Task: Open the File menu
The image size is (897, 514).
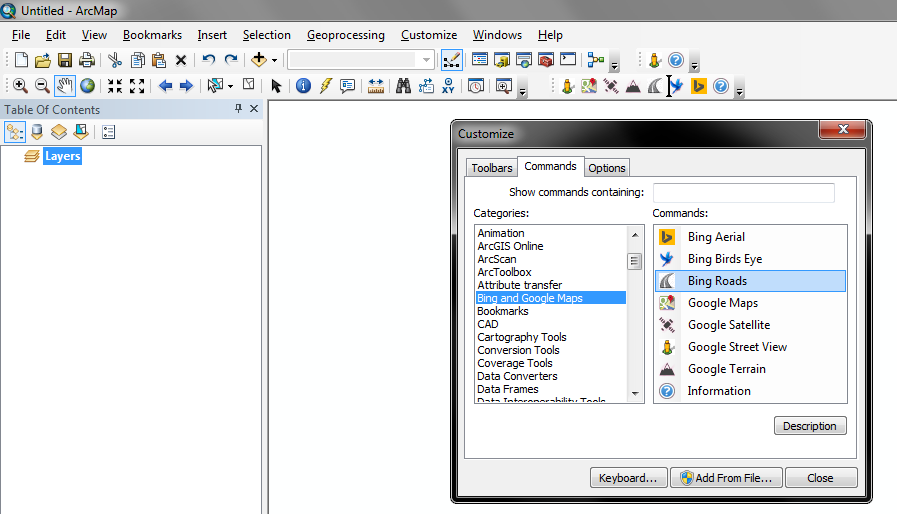Action: pos(21,35)
